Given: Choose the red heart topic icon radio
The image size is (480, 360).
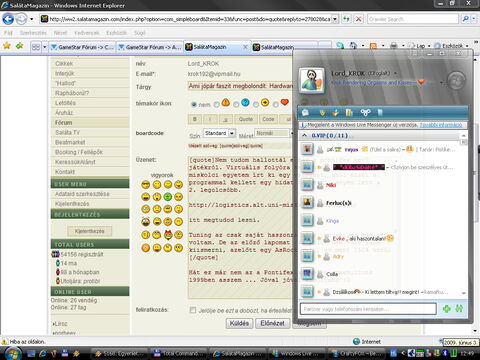Looking at the screenshot, I should (276, 105).
